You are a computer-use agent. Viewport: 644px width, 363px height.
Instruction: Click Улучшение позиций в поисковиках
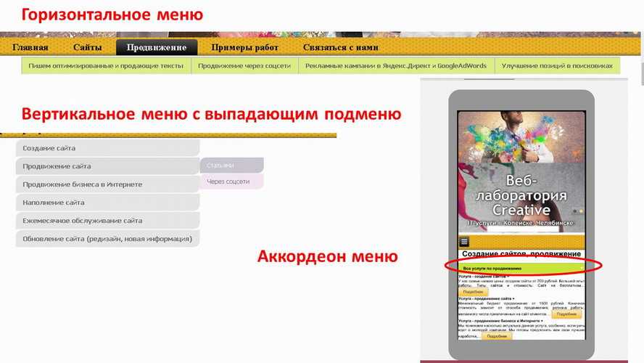(x=558, y=66)
